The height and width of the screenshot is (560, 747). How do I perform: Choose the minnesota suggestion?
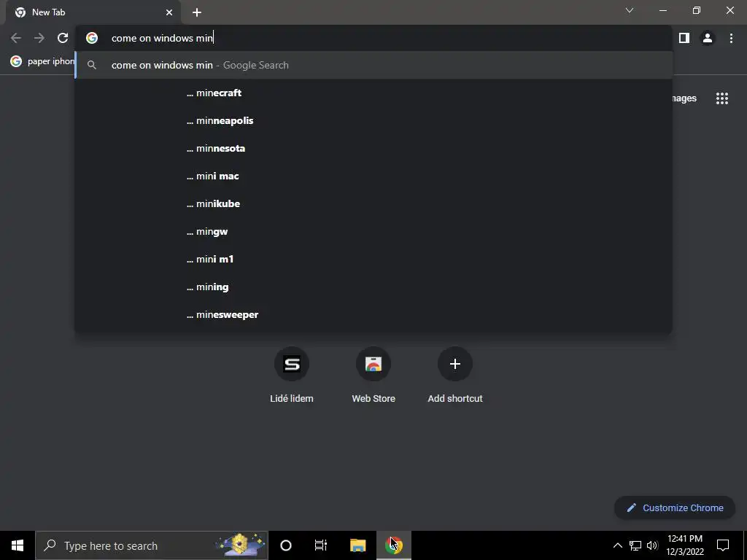pos(374,148)
